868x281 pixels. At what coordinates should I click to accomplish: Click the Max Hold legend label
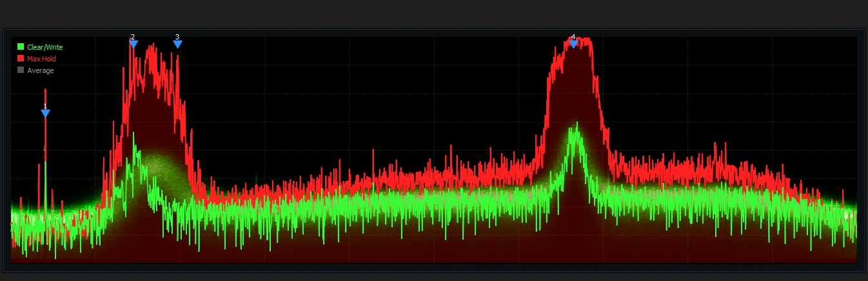(x=41, y=59)
